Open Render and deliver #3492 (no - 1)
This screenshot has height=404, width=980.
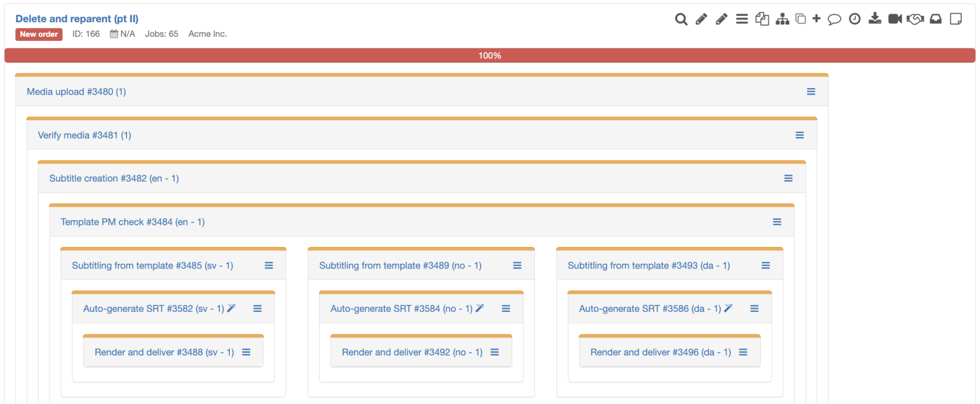[412, 353]
